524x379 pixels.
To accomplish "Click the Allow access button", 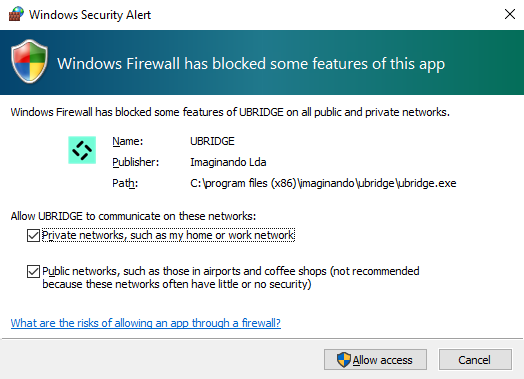I will [375, 360].
